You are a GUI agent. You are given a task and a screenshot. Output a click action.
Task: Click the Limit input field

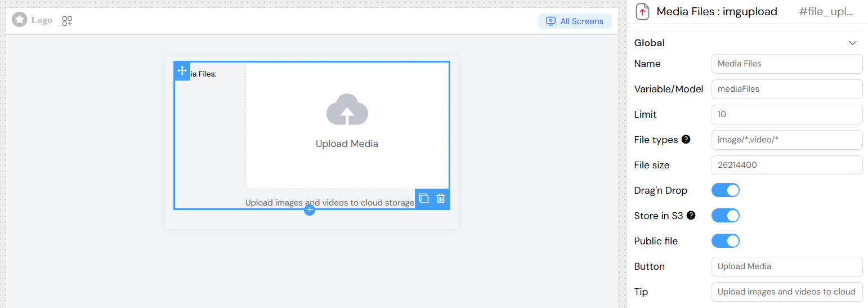[x=787, y=114]
